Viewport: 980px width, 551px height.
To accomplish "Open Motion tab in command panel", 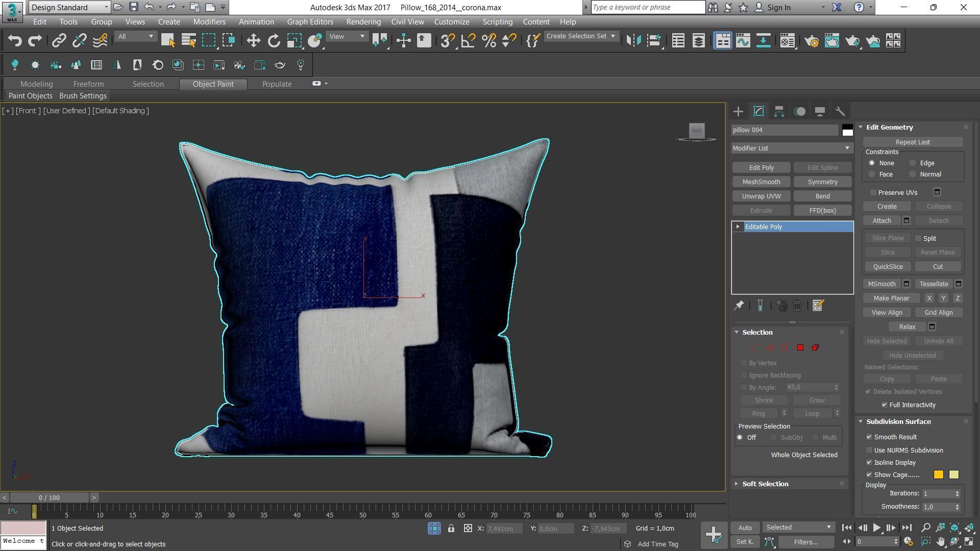I will (799, 111).
